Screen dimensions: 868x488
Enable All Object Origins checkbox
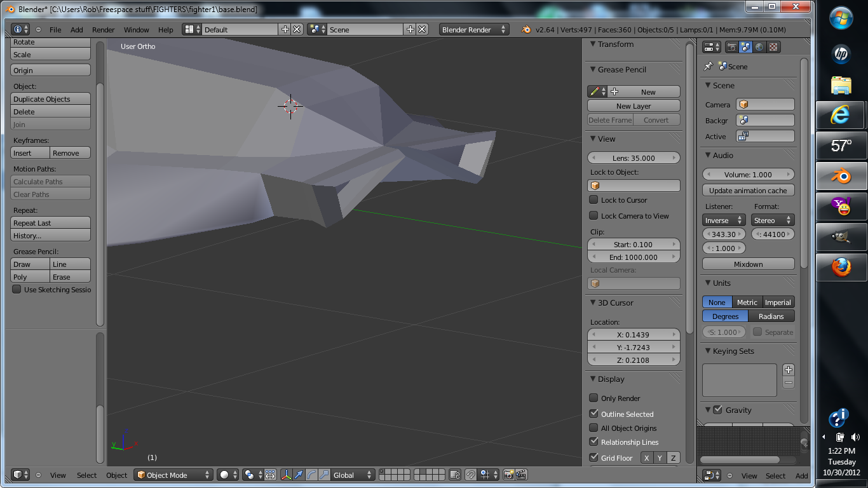(x=593, y=428)
